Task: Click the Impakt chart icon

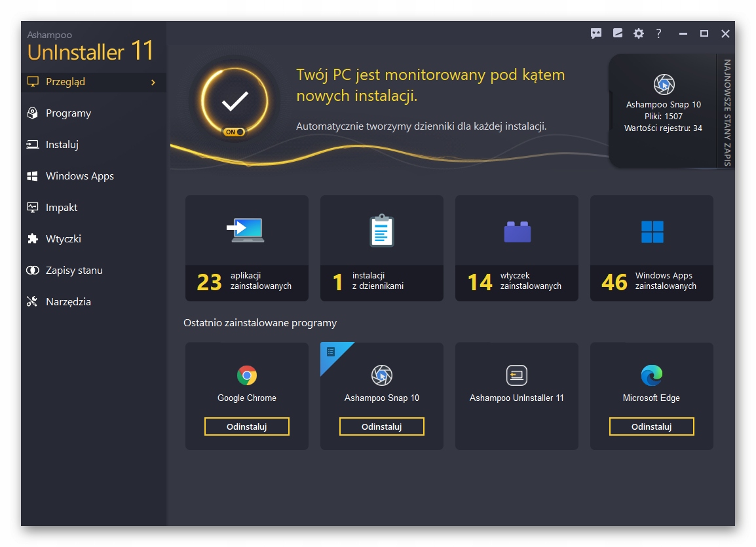Action: point(32,207)
